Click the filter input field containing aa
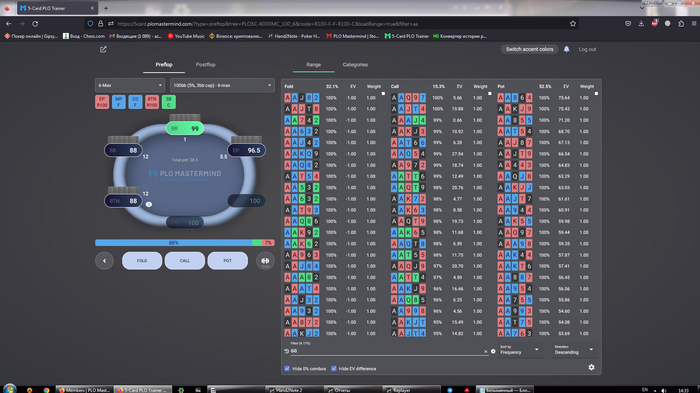This screenshot has width=700, height=393. coord(386,351)
